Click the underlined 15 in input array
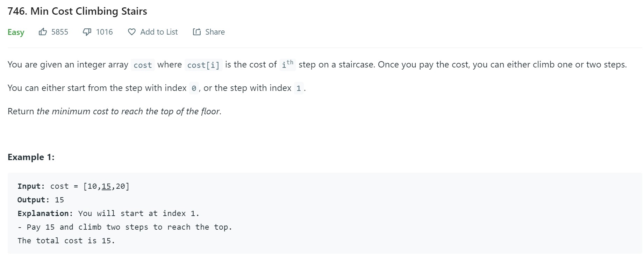 106,186
